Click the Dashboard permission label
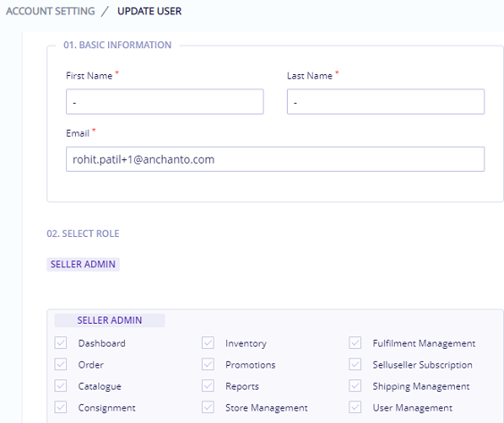This screenshot has height=423, width=504. 102,343
